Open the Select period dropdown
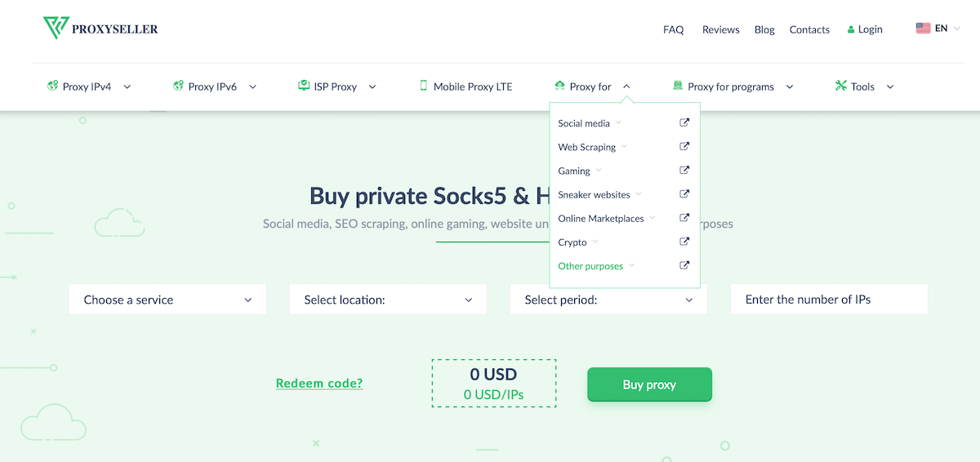 point(608,300)
